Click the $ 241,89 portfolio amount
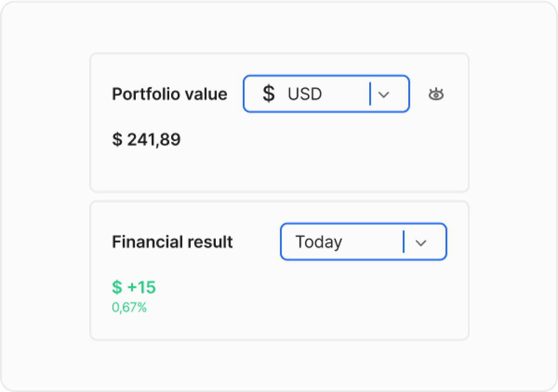The height and width of the screenshot is (392, 558). [x=146, y=139]
